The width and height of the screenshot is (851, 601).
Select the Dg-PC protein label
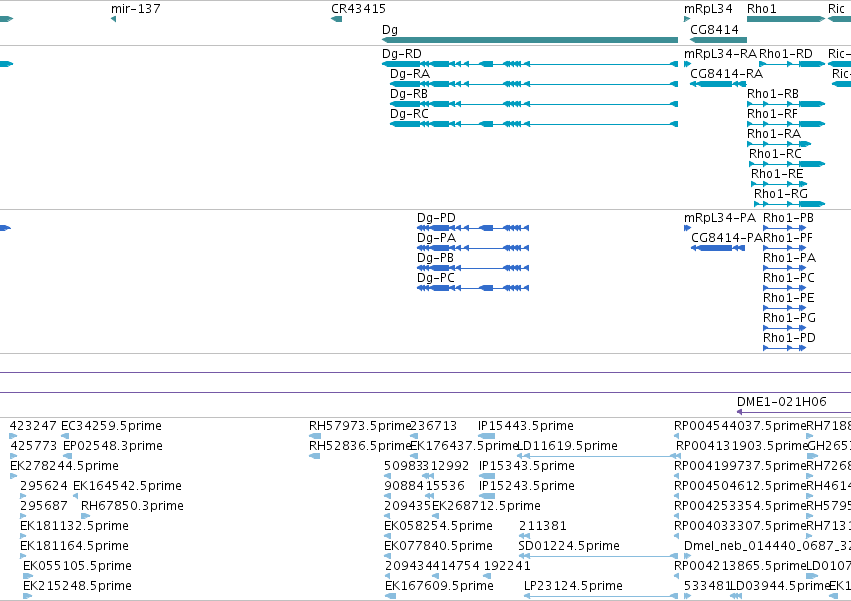coord(435,279)
